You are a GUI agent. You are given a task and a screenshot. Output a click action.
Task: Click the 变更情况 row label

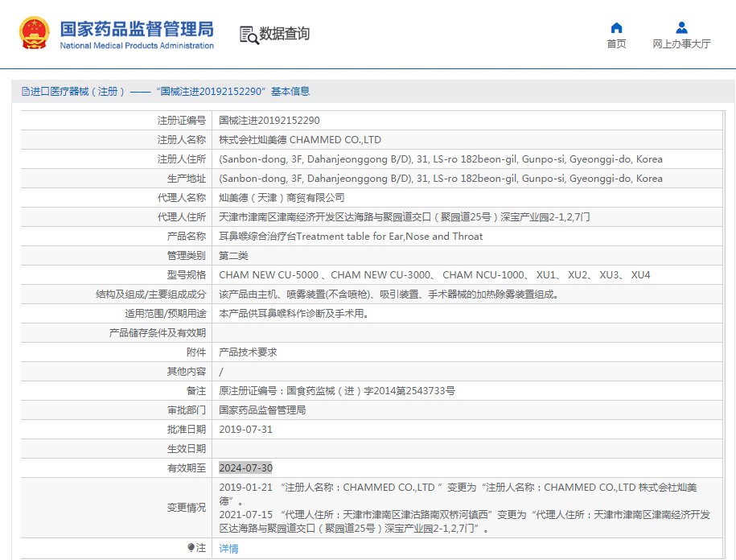click(x=187, y=508)
